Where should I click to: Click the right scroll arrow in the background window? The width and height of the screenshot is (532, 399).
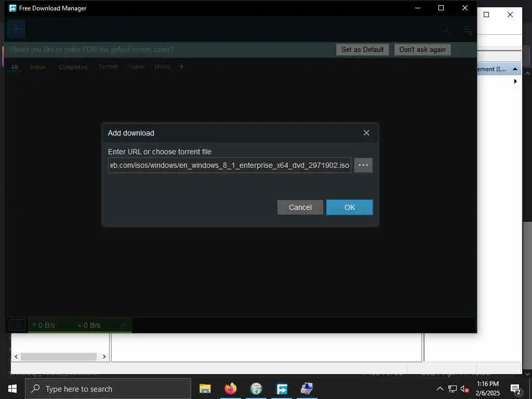coord(104,356)
